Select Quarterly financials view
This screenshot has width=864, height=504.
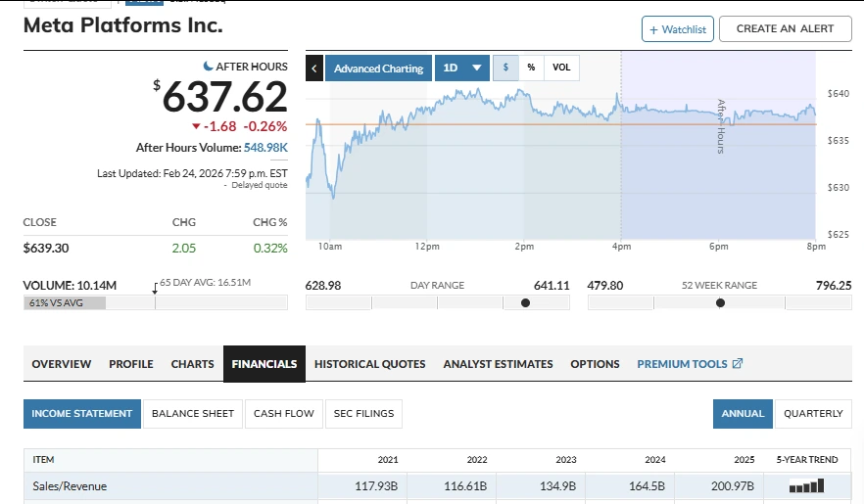point(813,413)
